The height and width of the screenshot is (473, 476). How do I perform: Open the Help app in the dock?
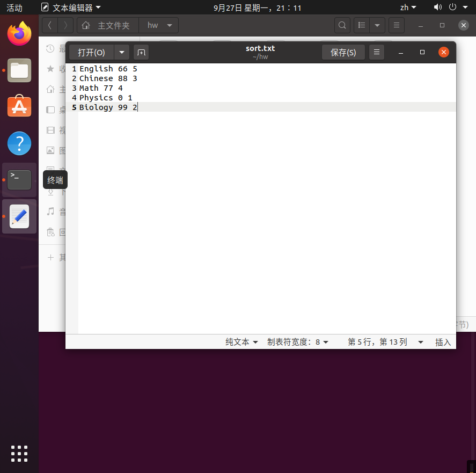19,143
